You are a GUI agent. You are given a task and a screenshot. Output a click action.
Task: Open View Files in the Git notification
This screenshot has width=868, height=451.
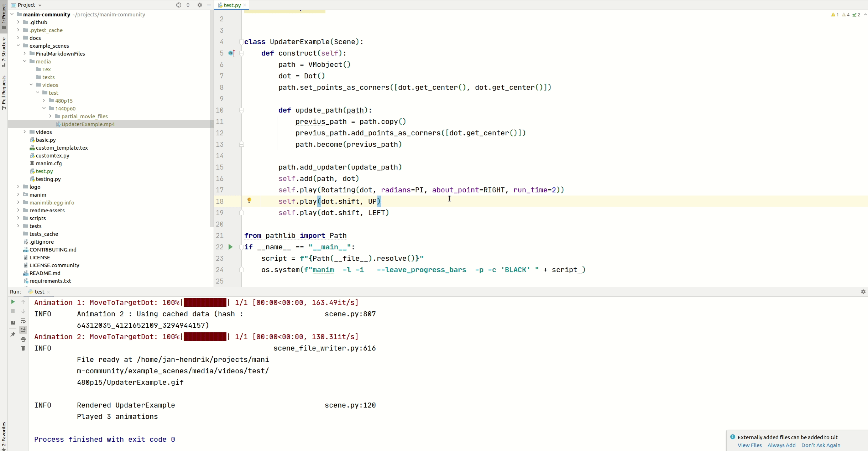[x=749, y=445]
